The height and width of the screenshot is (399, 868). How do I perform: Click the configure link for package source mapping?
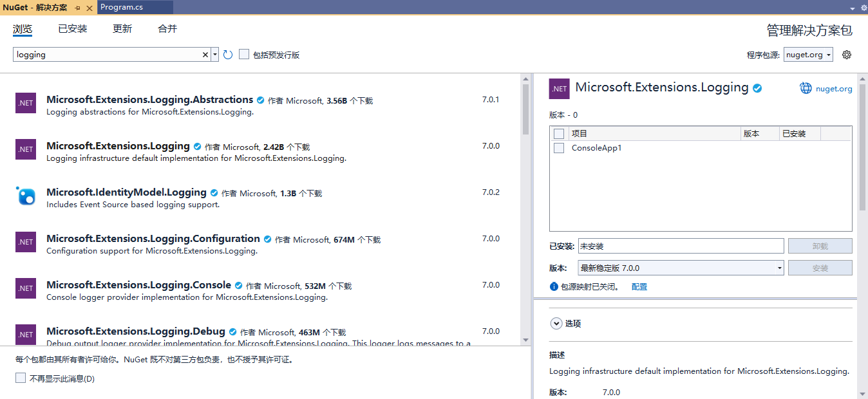pos(639,287)
